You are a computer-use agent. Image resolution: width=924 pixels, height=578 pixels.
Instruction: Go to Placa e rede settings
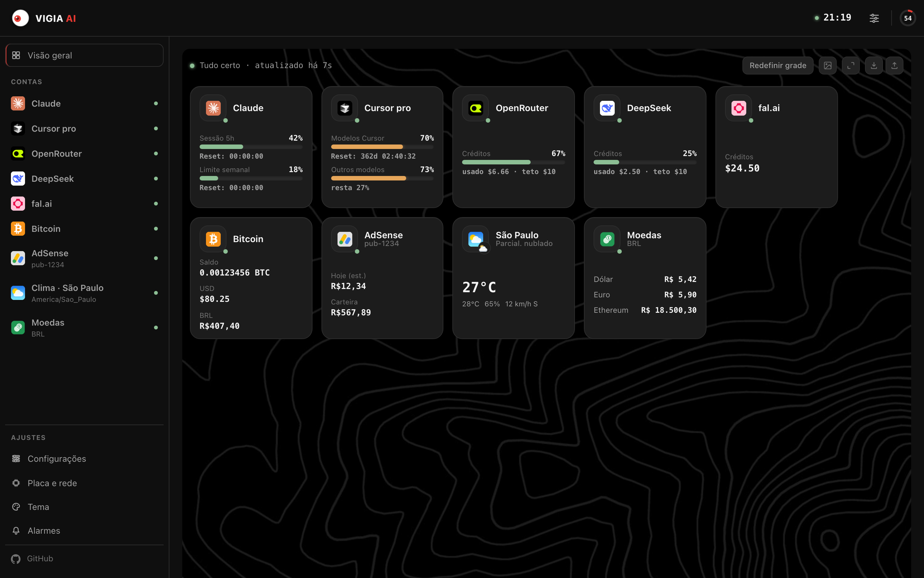pos(84,483)
